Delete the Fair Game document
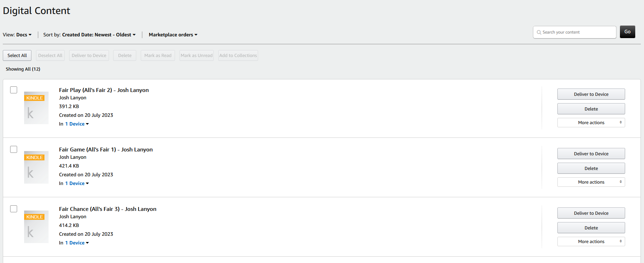Image resolution: width=644 pixels, height=263 pixels. 591,169
